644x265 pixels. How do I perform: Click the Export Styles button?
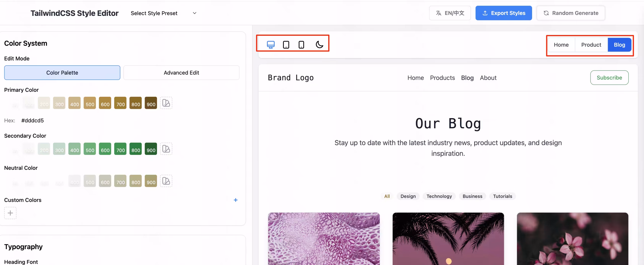504,13
